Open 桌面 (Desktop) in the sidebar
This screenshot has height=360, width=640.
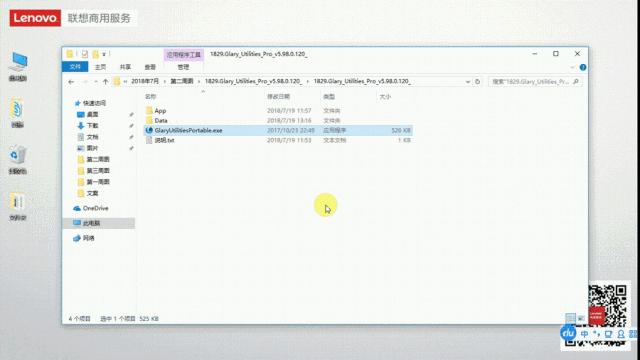(x=93, y=114)
